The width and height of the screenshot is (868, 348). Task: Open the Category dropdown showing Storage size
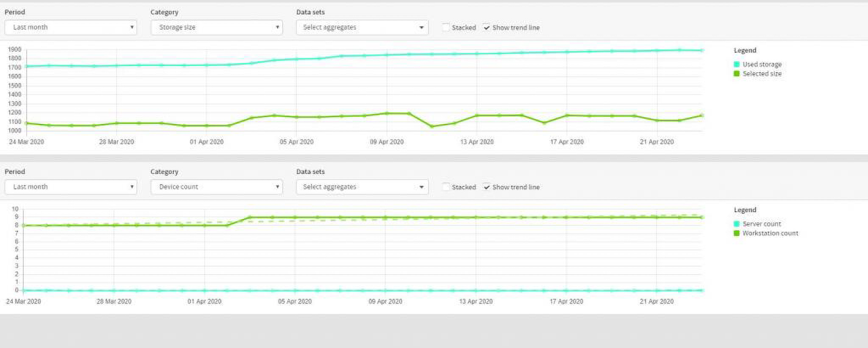[216, 27]
